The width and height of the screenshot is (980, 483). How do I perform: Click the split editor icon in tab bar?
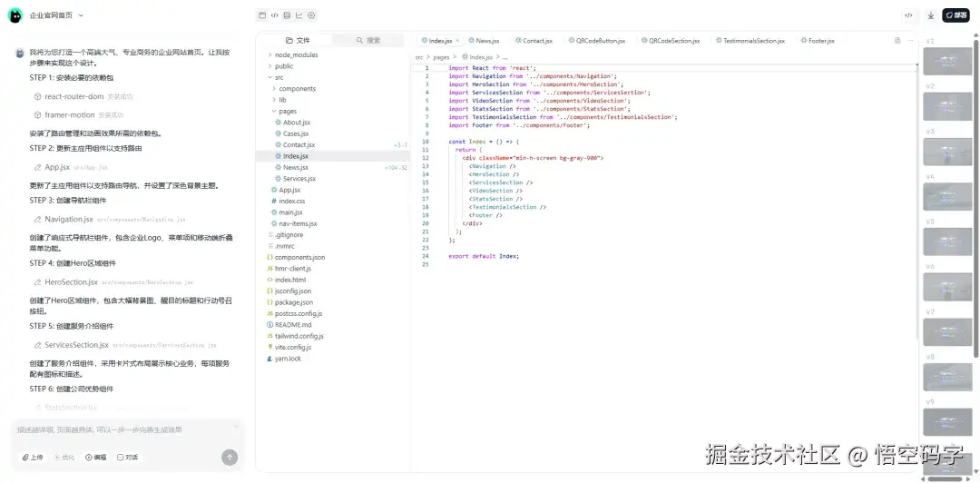point(897,41)
